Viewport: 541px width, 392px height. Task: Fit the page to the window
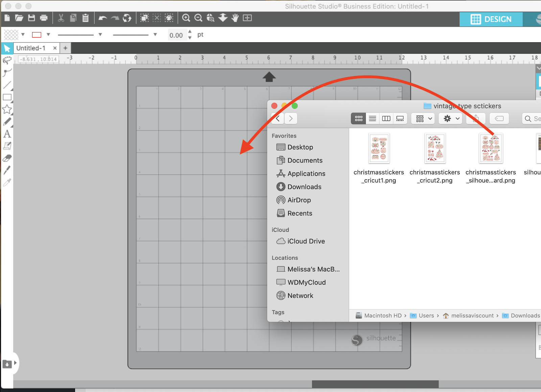click(x=248, y=18)
